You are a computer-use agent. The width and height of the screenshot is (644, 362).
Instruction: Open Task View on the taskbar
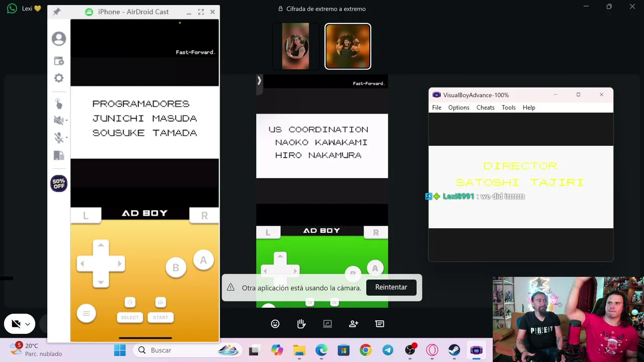254,350
